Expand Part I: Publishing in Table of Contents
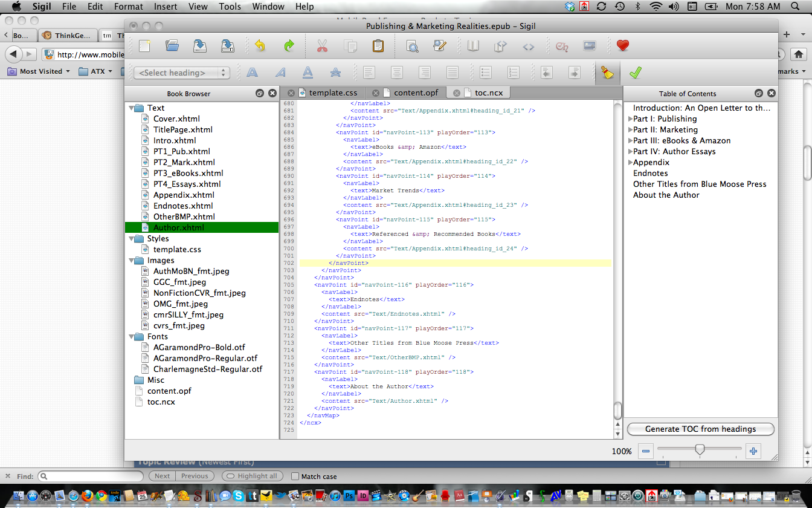Screen dimensions: 812x508 (x=630, y=119)
